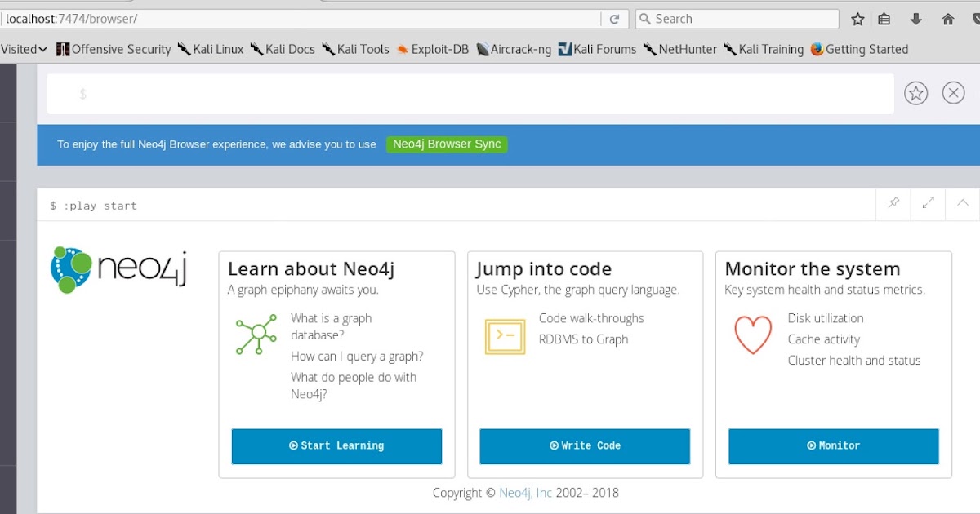
Task: Click the 'Cluster health and status' text
Action: [854, 361]
